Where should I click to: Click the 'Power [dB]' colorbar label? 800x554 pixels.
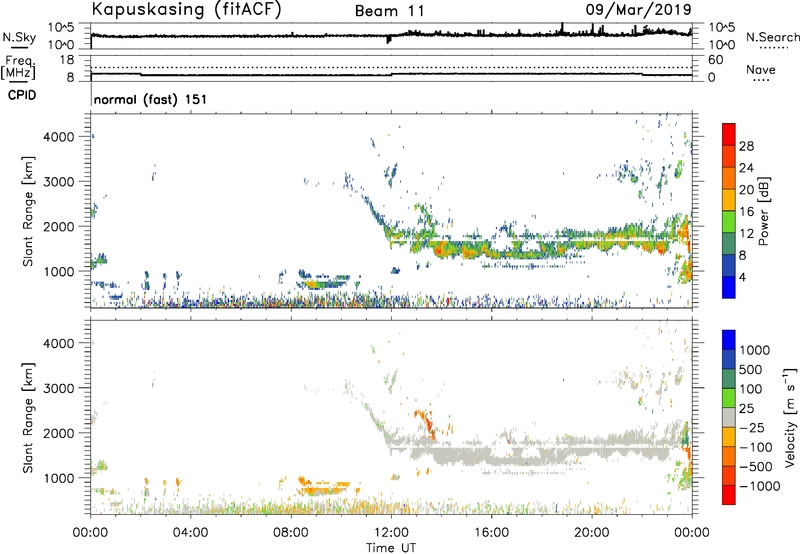[x=763, y=211]
